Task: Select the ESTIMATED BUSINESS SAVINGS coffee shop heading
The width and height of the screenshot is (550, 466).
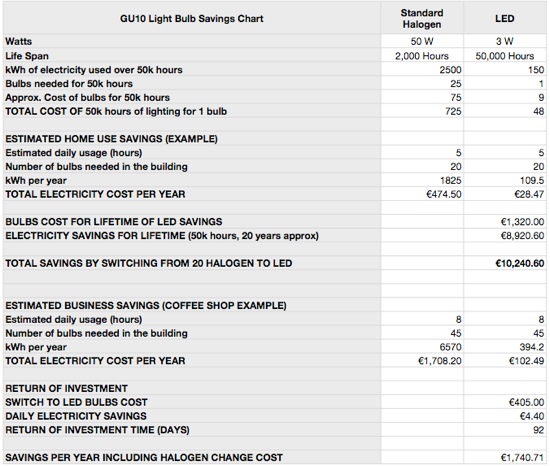Action: click(x=192, y=305)
